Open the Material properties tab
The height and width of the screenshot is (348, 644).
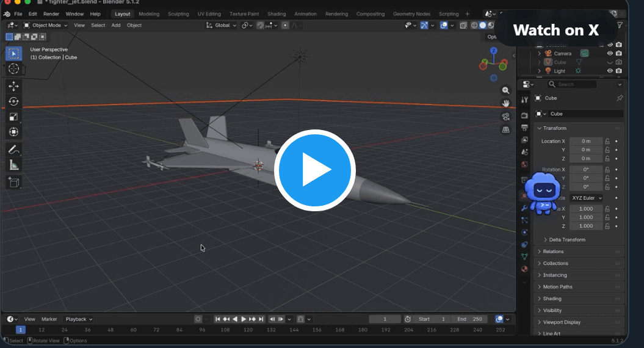coord(524,269)
